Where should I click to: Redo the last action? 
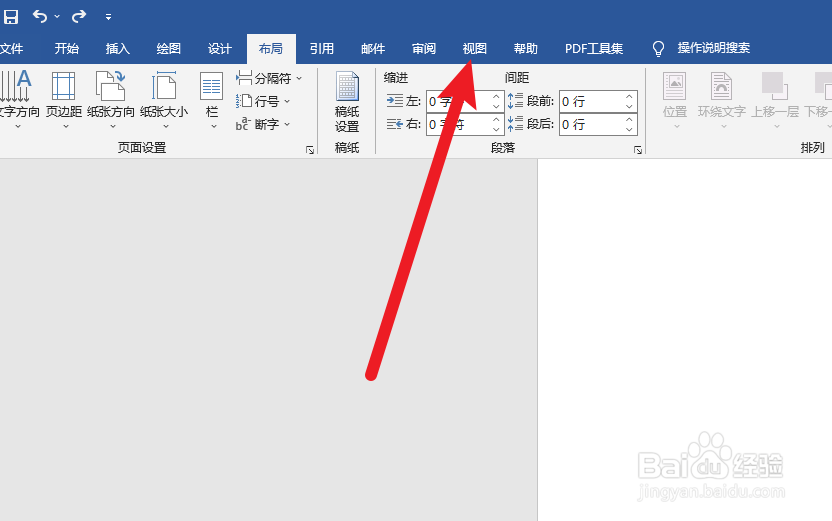point(79,16)
